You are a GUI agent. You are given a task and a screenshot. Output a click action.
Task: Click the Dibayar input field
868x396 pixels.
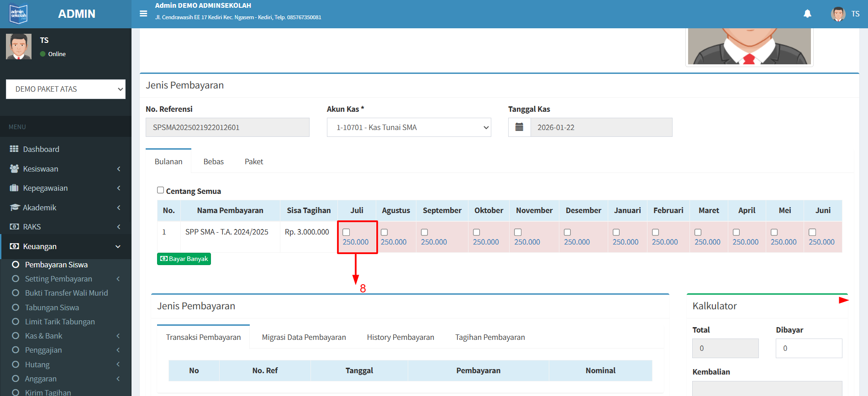pyautogui.click(x=808, y=348)
